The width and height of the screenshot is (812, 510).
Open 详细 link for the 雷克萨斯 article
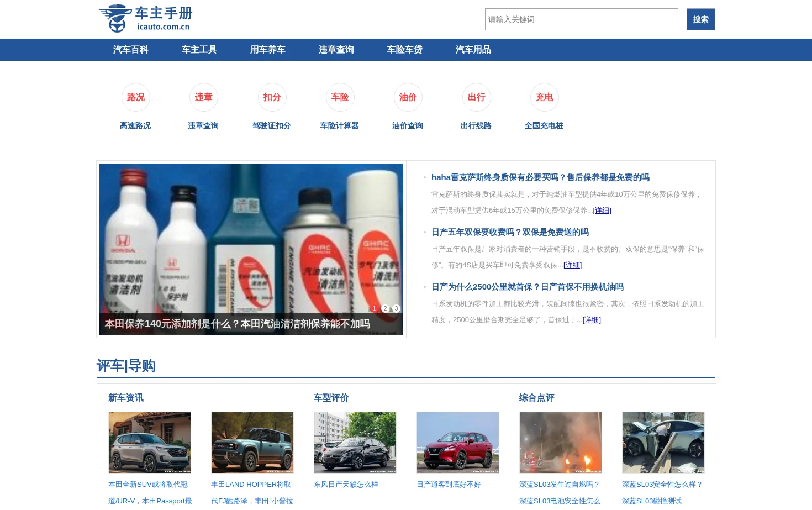pyautogui.click(x=602, y=210)
